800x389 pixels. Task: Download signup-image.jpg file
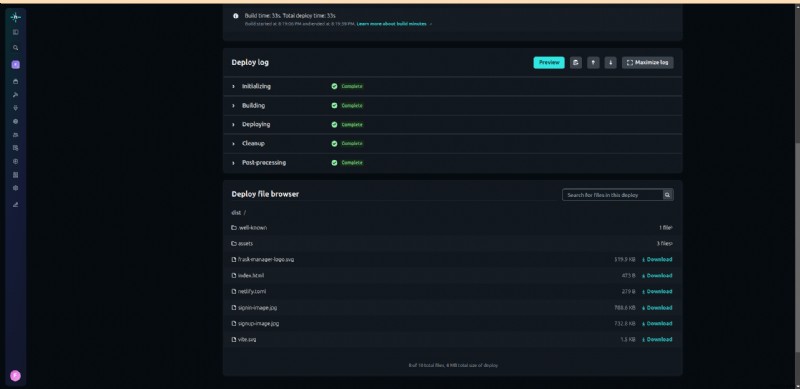click(x=657, y=324)
